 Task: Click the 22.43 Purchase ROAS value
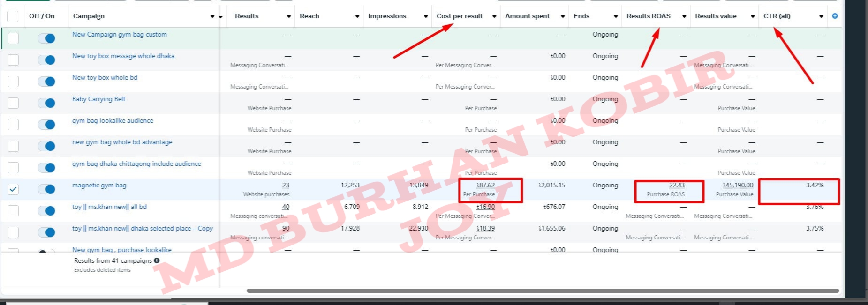pyautogui.click(x=676, y=185)
